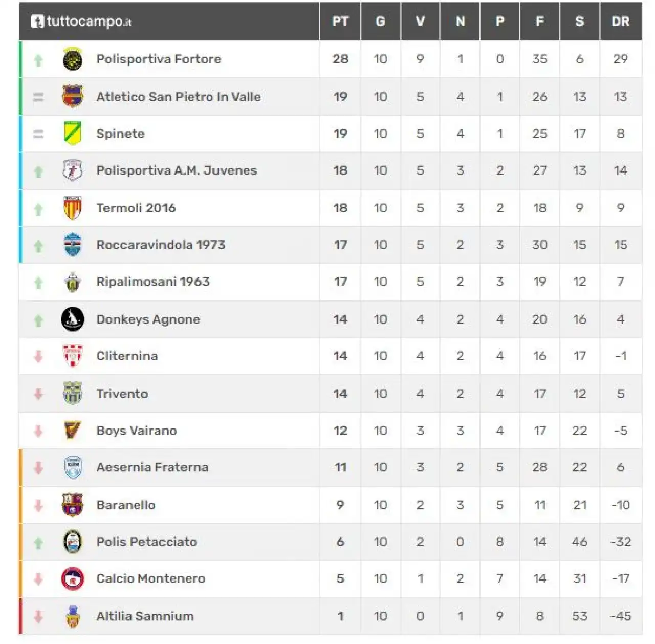Click Donkeys Agnone black round crest
The width and height of the screenshot is (655, 644).
click(73, 319)
